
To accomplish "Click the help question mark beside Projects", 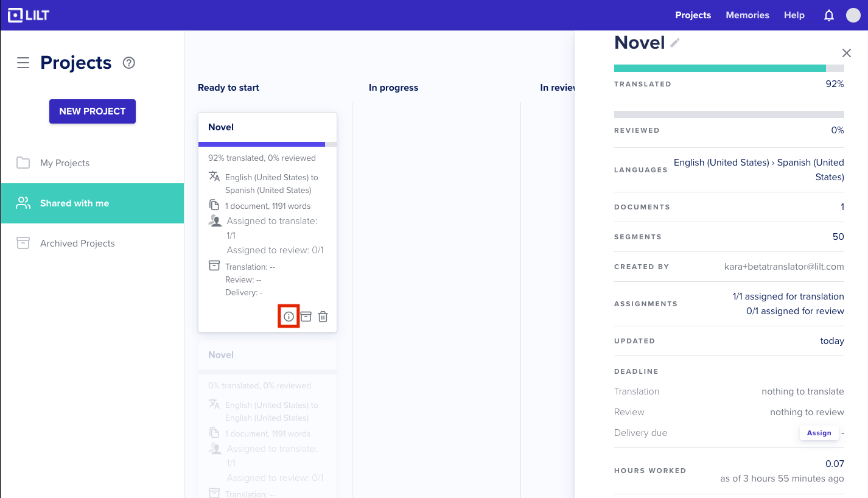I will (128, 63).
